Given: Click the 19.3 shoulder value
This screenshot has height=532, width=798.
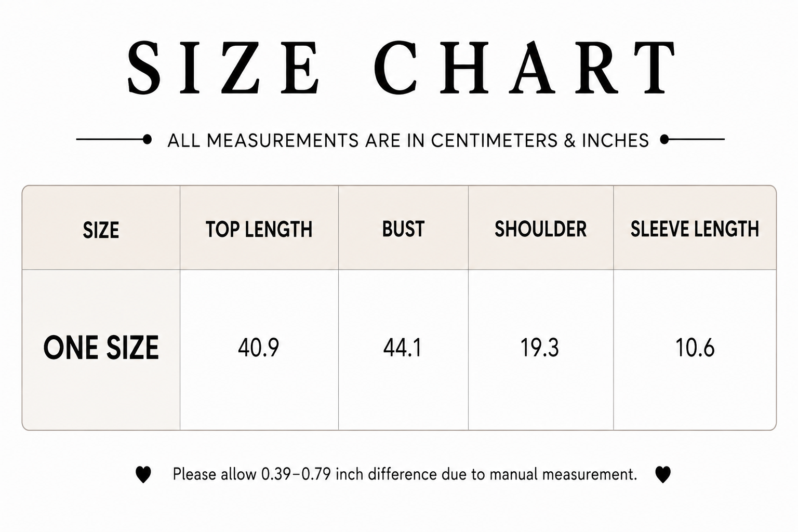Looking at the screenshot, I should (540, 348).
